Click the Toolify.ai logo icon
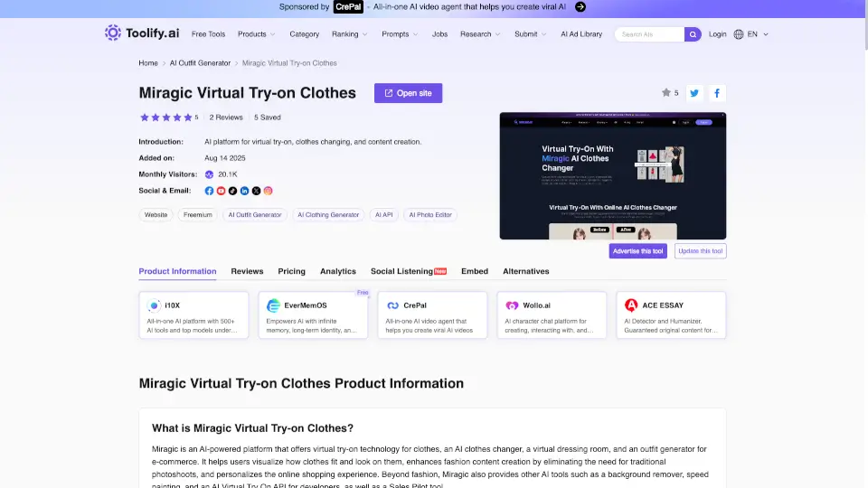The height and width of the screenshot is (488, 868). (113, 33)
